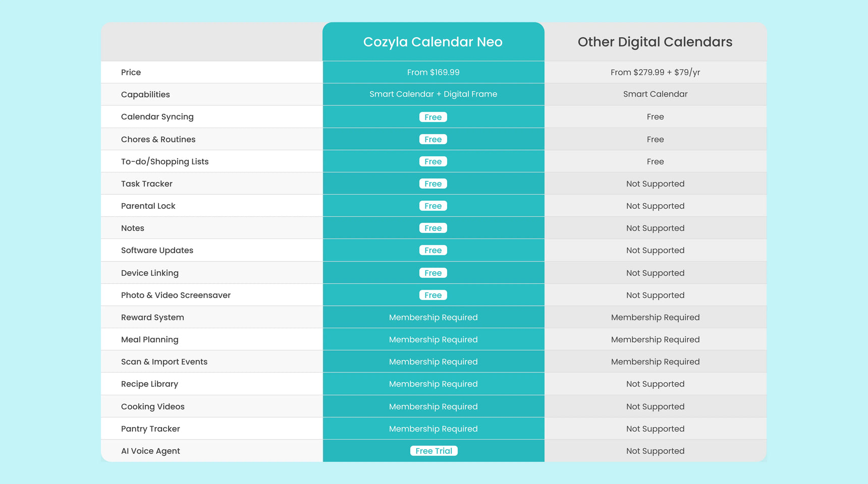Click the "Task Tracker" row label
The height and width of the screenshot is (484, 868).
[x=147, y=184]
